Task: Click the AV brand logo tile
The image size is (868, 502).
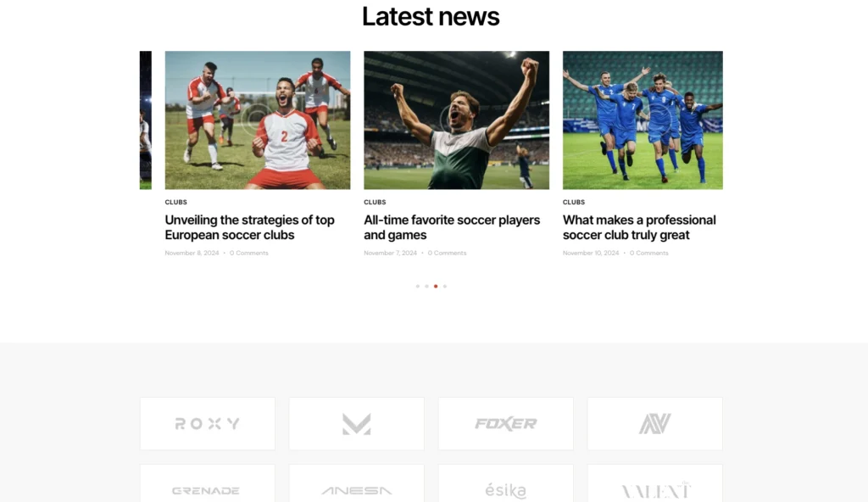Action: click(x=655, y=423)
